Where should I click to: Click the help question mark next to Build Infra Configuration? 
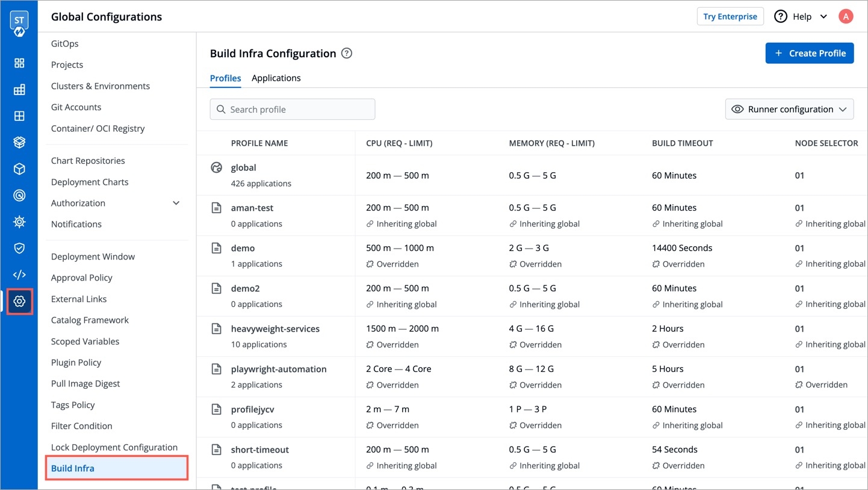pyautogui.click(x=347, y=53)
